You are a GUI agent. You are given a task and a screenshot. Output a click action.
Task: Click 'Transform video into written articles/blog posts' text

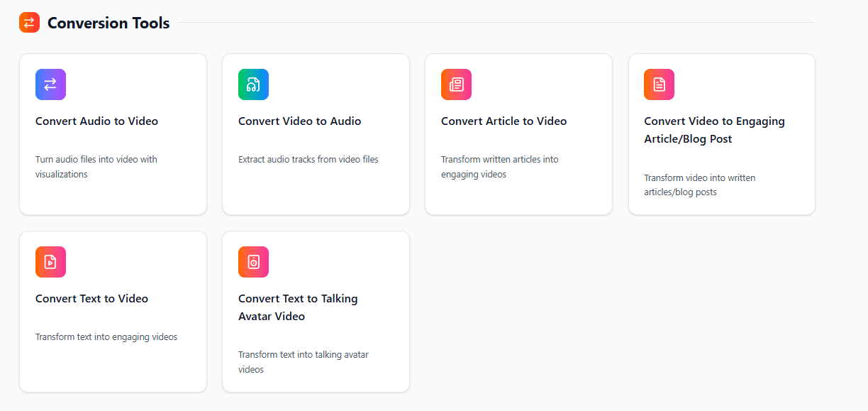[699, 185]
